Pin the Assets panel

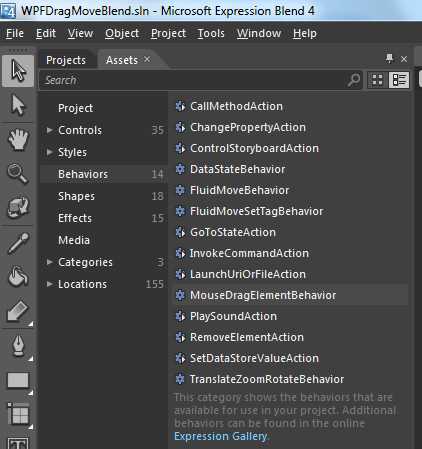389,59
